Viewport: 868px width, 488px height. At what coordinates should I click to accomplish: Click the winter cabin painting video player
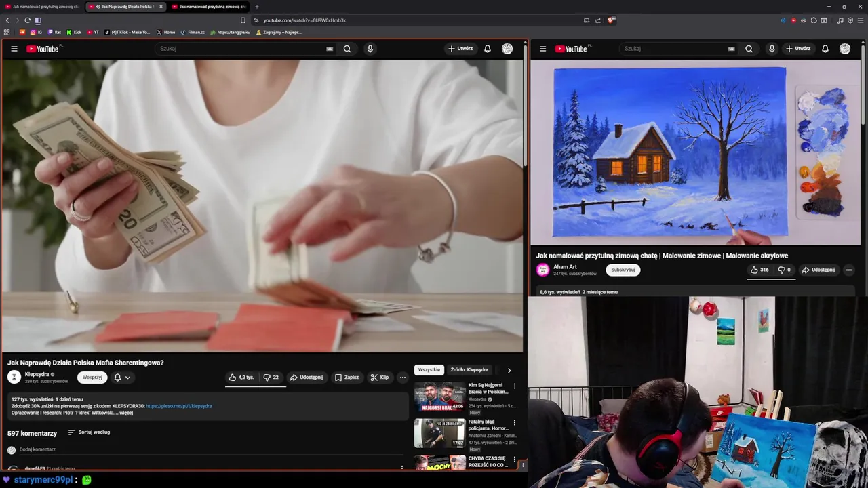coord(695,152)
